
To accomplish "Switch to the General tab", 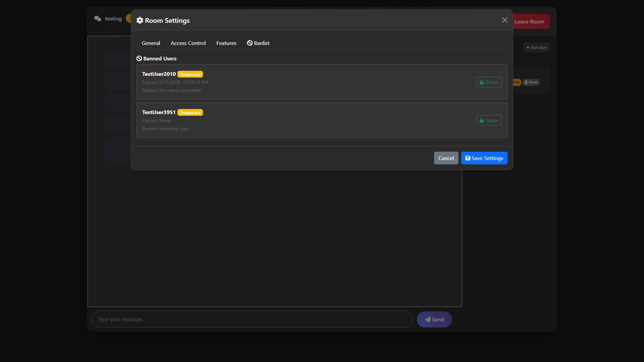I will click(151, 43).
